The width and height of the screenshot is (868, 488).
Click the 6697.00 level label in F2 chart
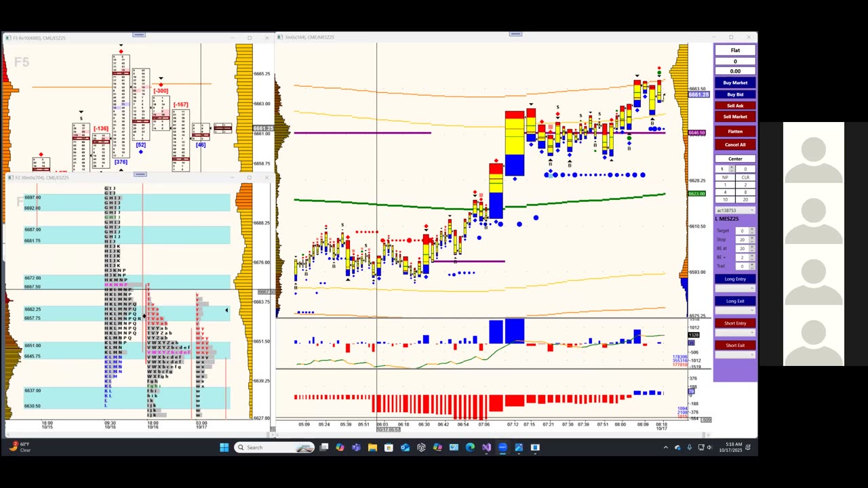[x=33, y=197]
